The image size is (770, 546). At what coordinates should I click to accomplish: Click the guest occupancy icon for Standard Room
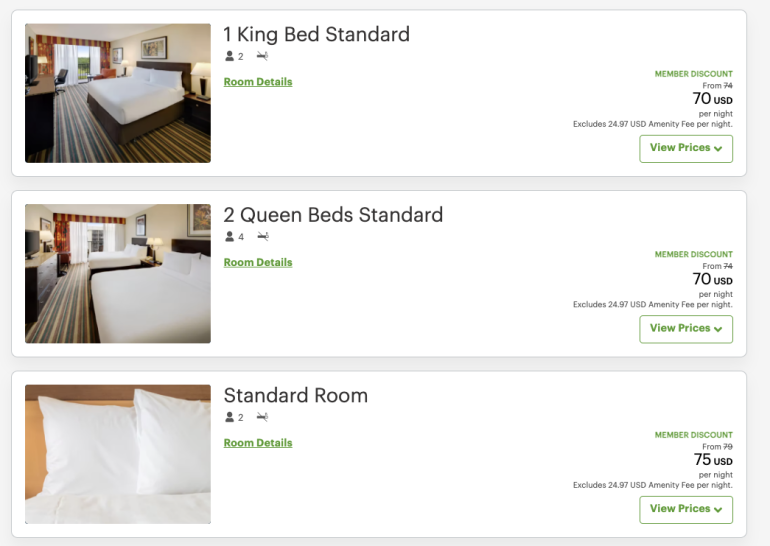[229, 418]
